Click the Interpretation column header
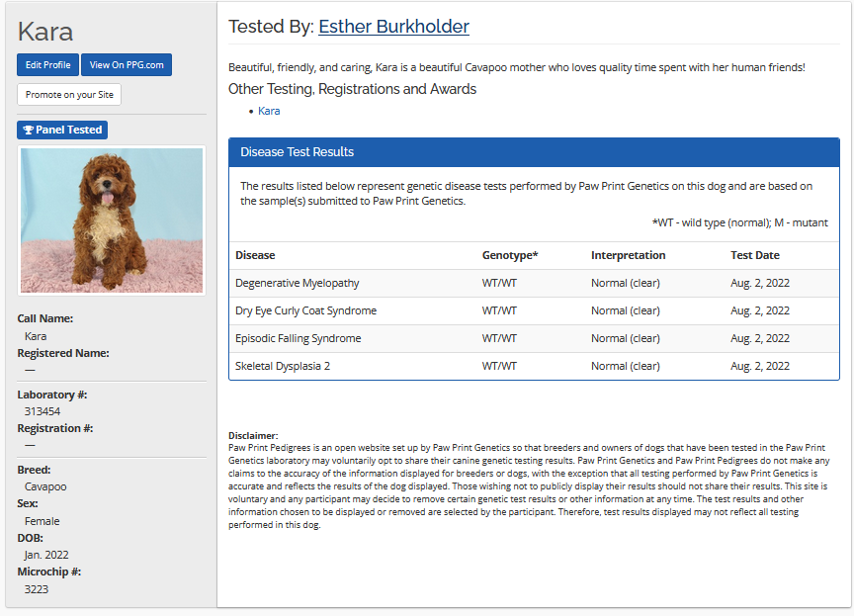 (628, 255)
